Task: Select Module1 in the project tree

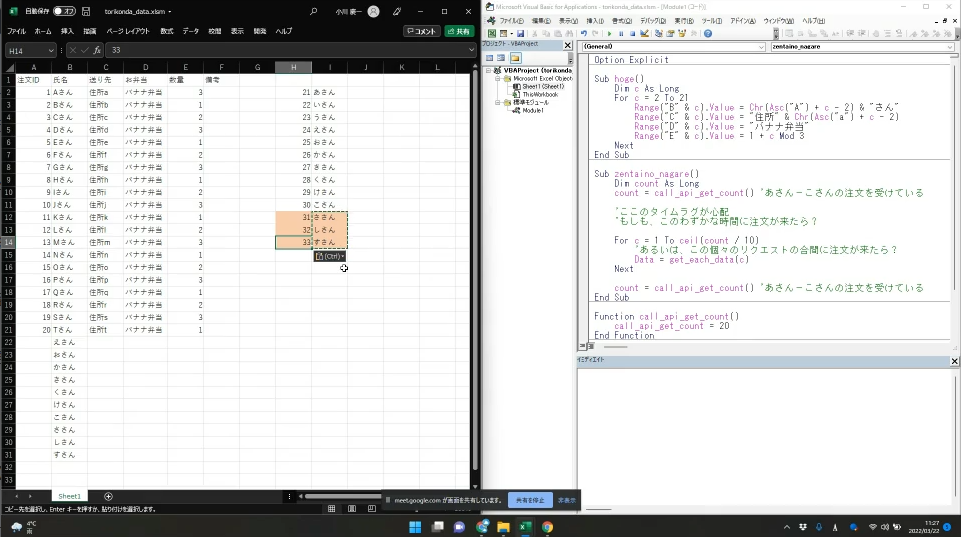Action: pyautogui.click(x=532, y=110)
